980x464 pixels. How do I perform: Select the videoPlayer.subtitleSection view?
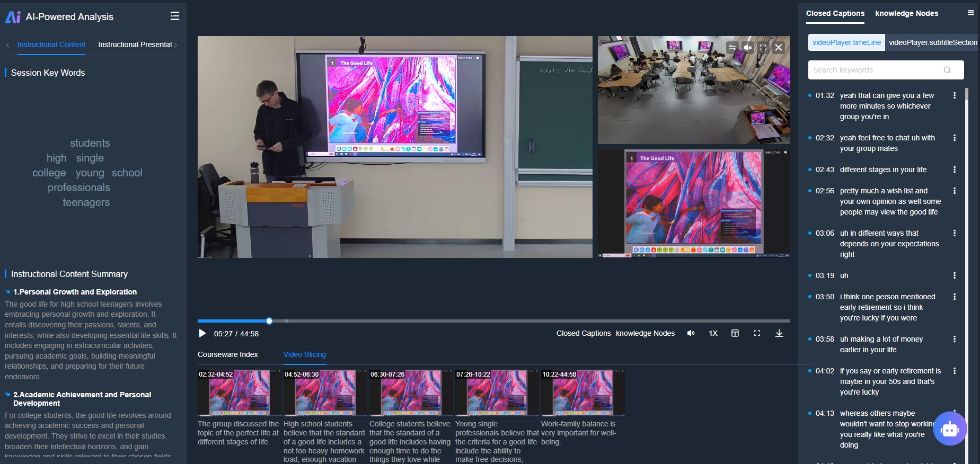coord(933,42)
